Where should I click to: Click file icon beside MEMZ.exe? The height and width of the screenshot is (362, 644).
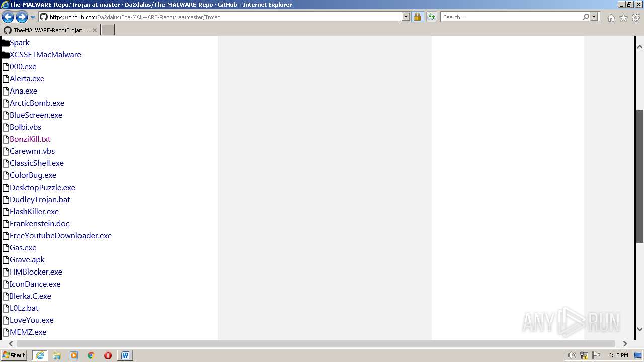[x=6, y=332]
